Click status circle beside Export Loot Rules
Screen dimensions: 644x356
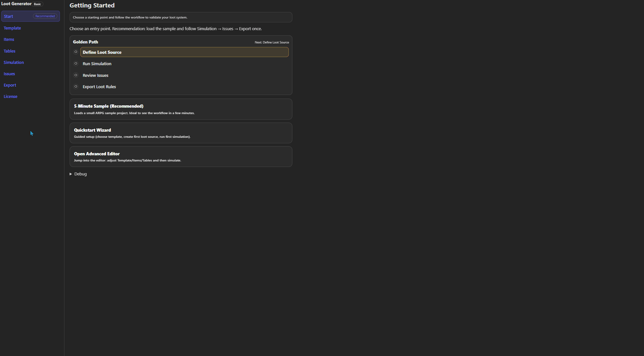(x=76, y=87)
